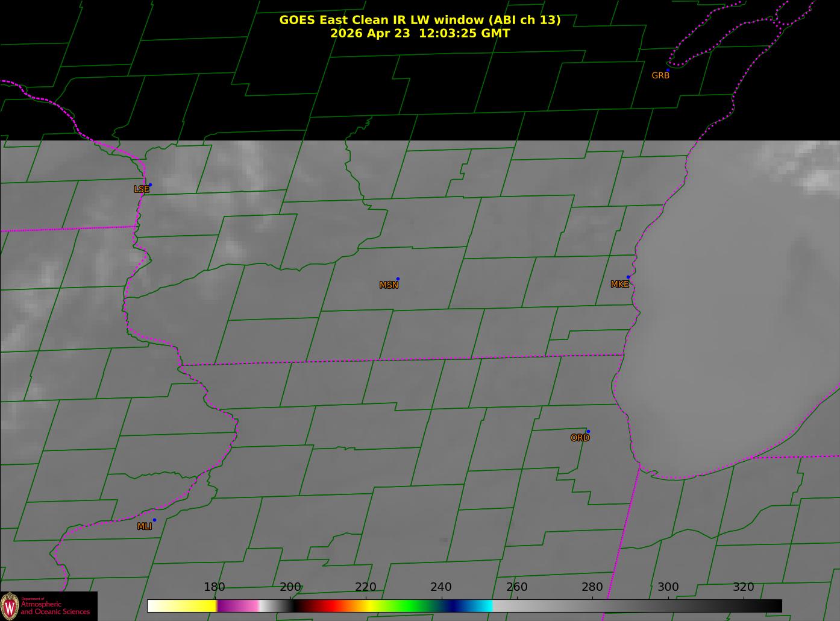Click the cyan section of the colorbar

coord(482,606)
